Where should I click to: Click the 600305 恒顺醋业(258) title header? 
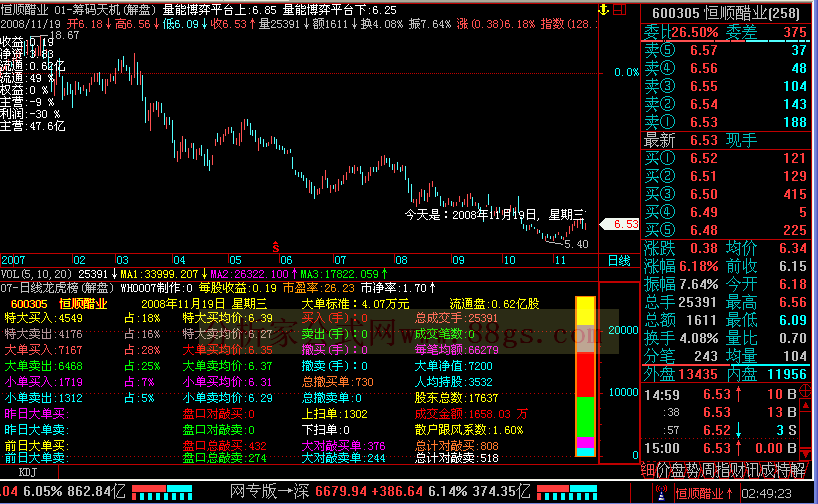pos(726,13)
